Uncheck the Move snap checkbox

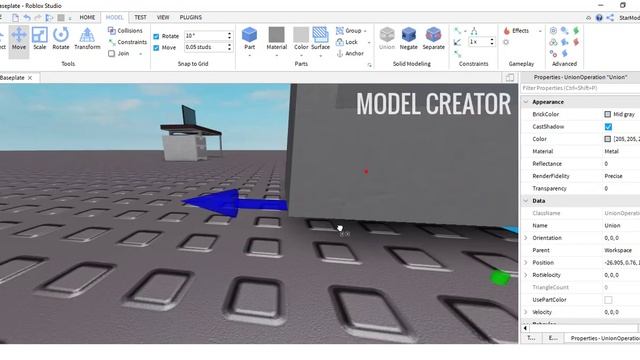[x=156, y=47]
